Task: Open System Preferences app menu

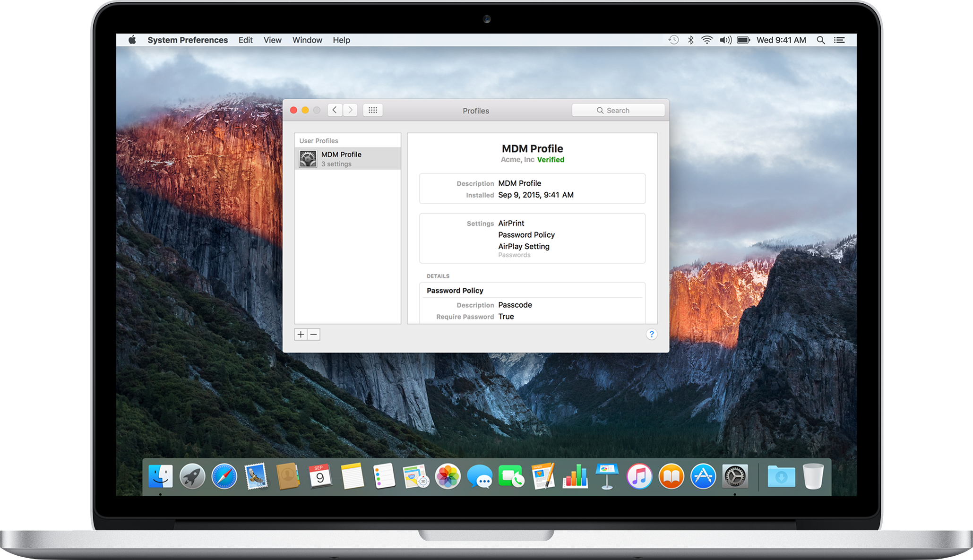Action: [188, 40]
